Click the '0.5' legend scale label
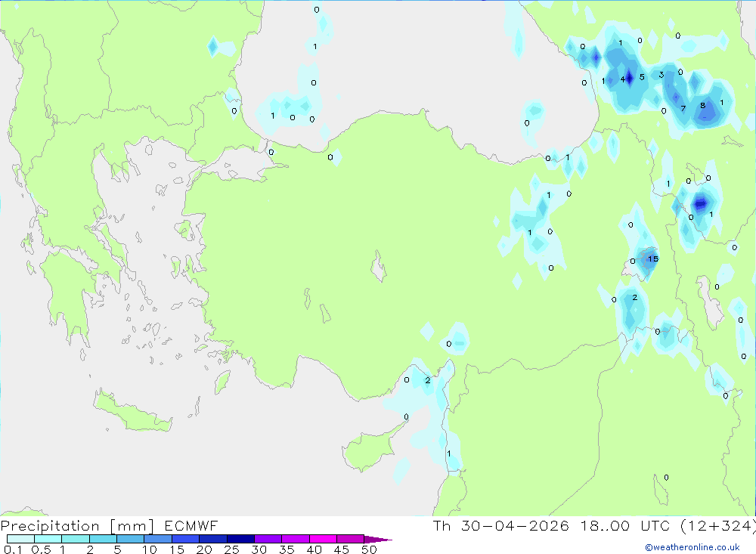 pyautogui.click(x=41, y=549)
